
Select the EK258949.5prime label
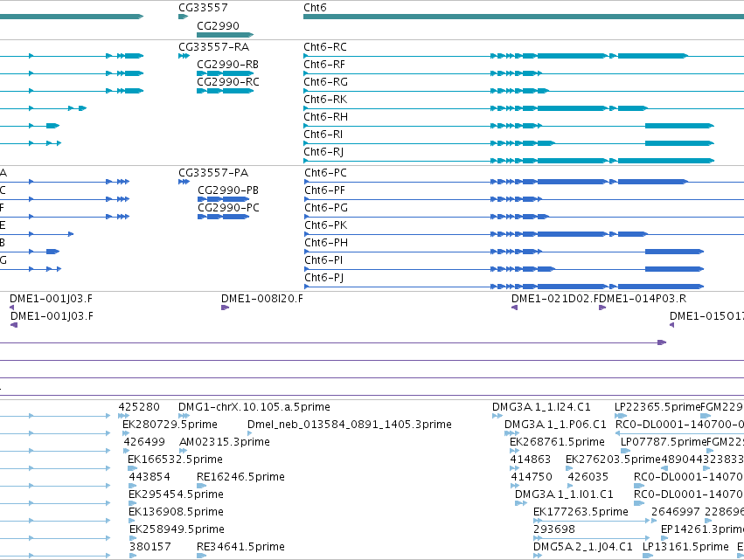click(x=177, y=529)
